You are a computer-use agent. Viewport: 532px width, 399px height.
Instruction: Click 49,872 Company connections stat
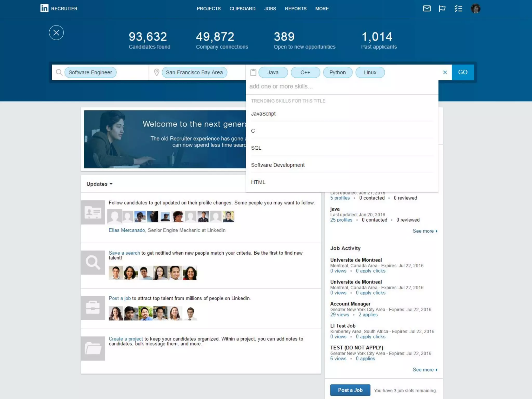click(x=222, y=40)
